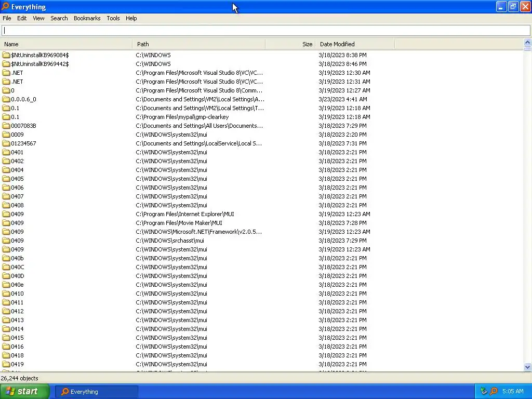Open the View menu
Screen dimensions: 532x399
click(38, 18)
